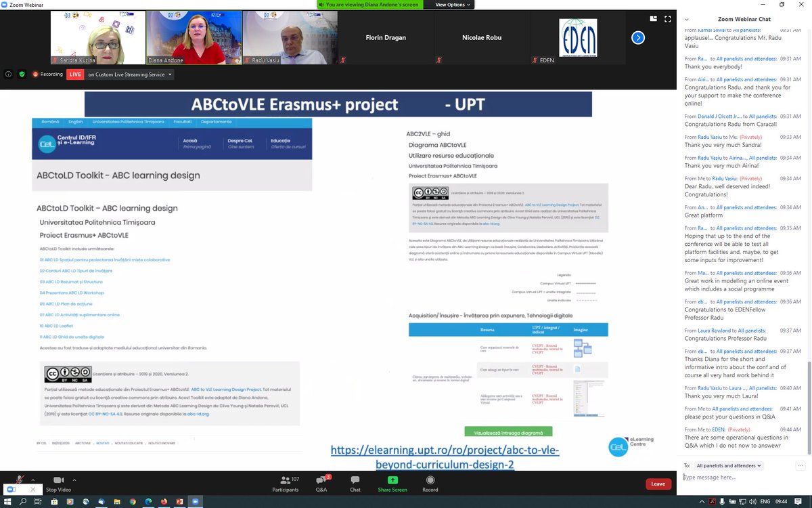The height and width of the screenshot is (508, 812).
Task: Toggle the Chat panel button
Action: coord(355,484)
